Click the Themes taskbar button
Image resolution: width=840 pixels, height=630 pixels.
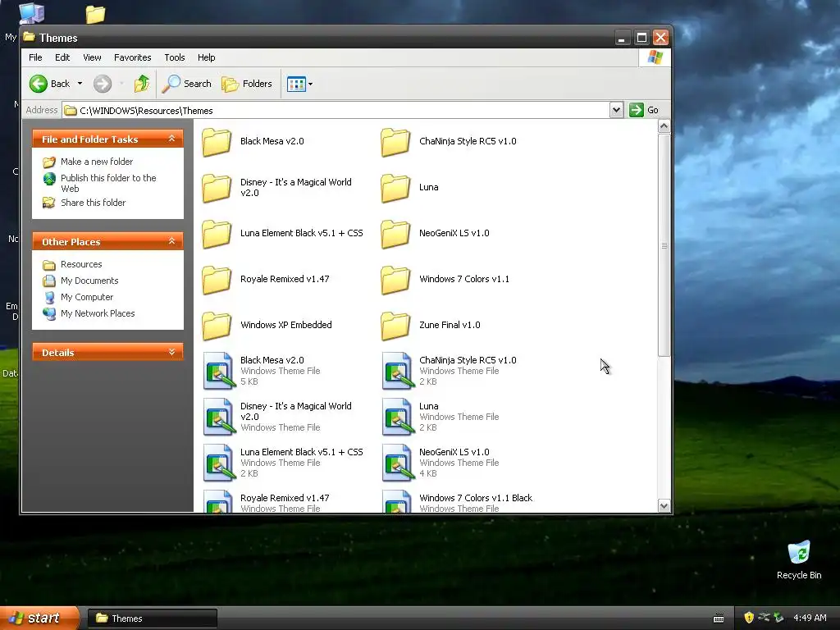(152, 619)
